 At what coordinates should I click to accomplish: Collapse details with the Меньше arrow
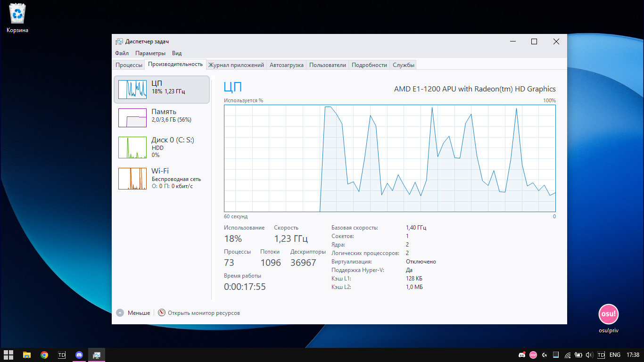tap(120, 313)
